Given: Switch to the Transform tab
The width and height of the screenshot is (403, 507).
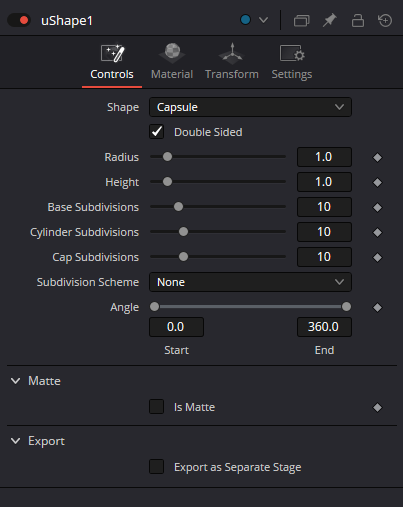Looking at the screenshot, I should click(232, 62).
